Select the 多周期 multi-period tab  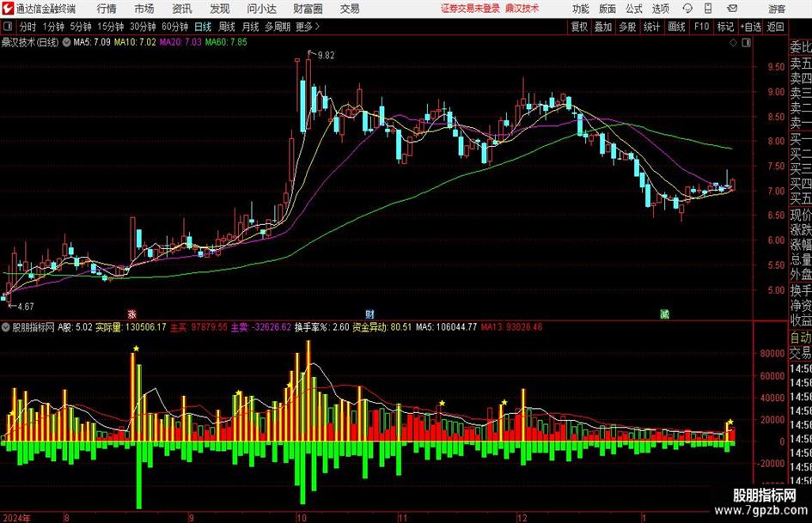278,27
